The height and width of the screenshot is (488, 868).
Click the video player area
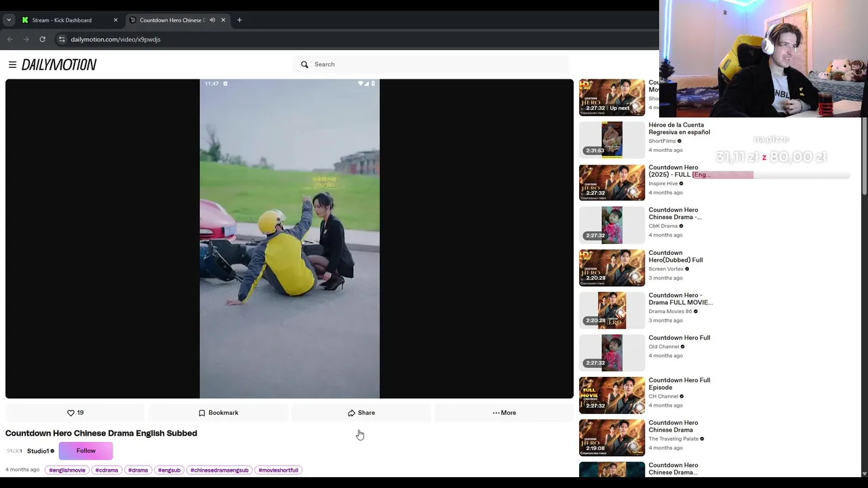[x=290, y=239]
